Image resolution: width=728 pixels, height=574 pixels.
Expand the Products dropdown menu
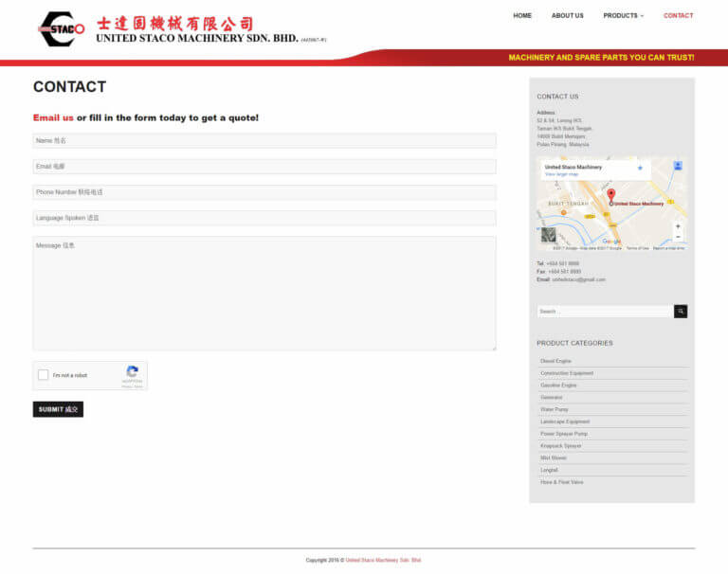point(623,16)
